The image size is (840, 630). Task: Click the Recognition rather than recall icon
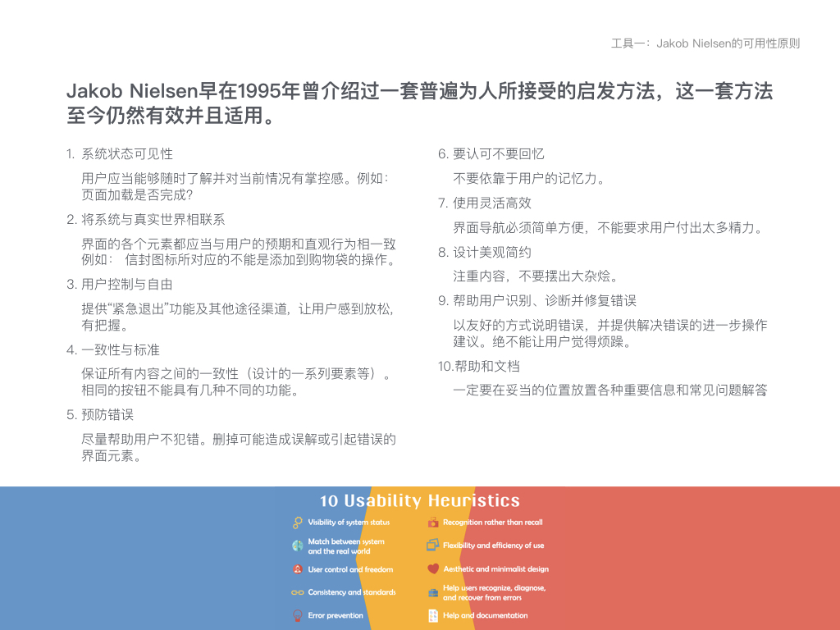click(x=433, y=523)
